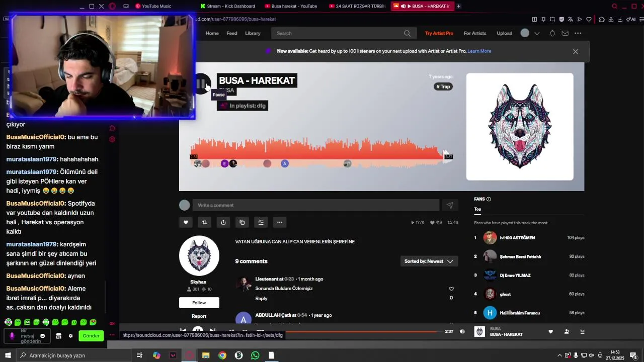Open fan Şehmuz Berat Fettahlı
This screenshot has height=362, width=644.
pyautogui.click(x=520, y=256)
